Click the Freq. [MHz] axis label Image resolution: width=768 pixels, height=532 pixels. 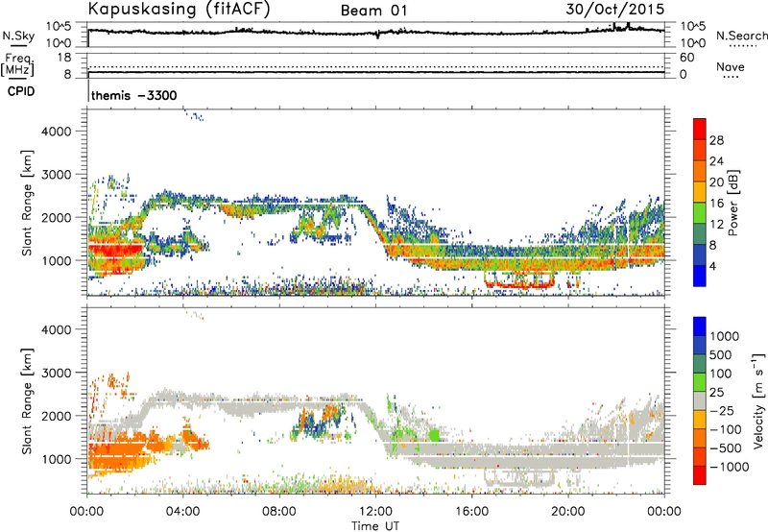point(17,64)
